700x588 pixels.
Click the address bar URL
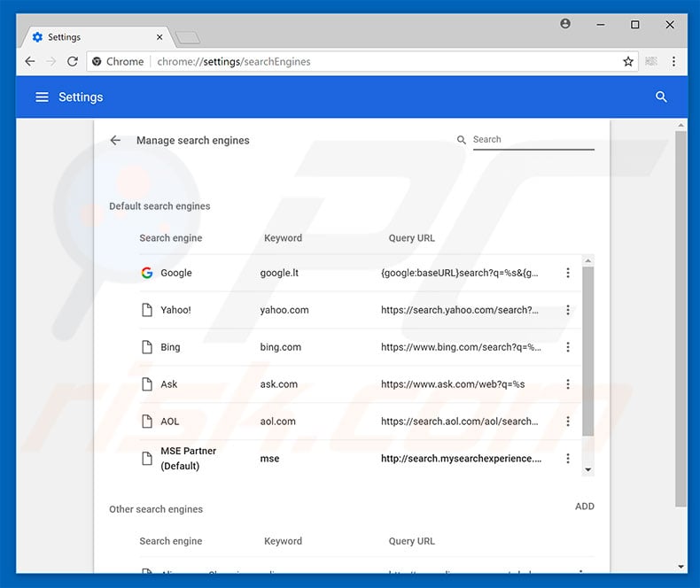[x=234, y=62]
